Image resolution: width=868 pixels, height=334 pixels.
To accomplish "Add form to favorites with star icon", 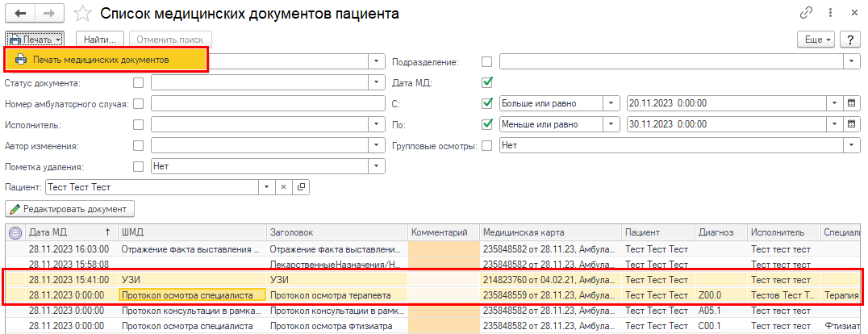I will pos(81,14).
